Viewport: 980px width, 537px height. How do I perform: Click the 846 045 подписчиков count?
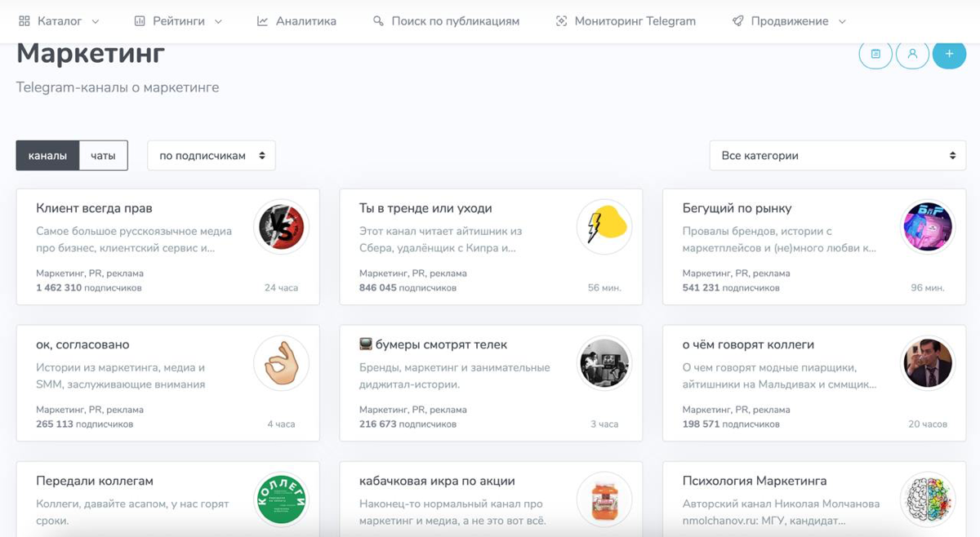(408, 288)
